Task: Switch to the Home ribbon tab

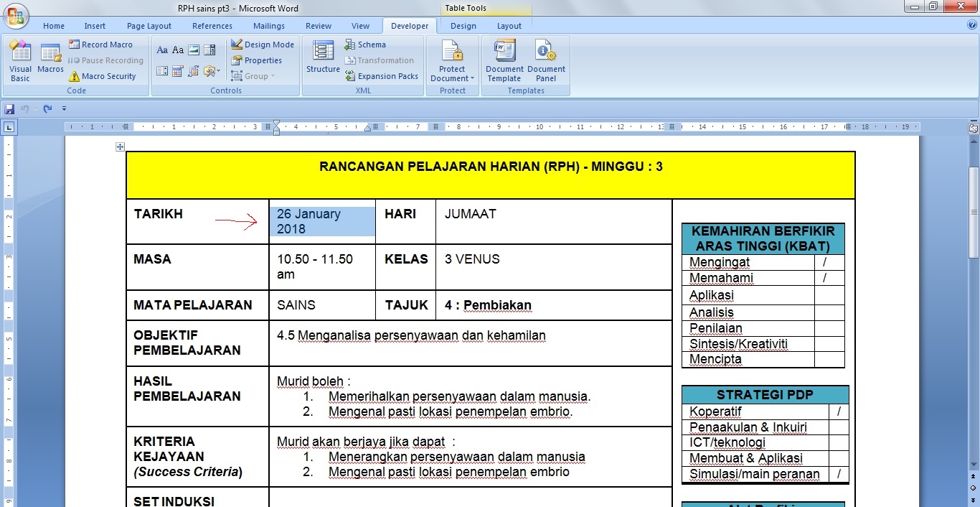Action: (54, 25)
